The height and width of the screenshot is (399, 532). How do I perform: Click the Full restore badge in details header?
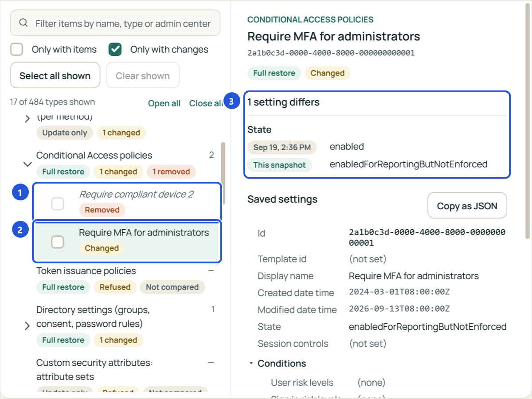pyautogui.click(x=274, y=73)
